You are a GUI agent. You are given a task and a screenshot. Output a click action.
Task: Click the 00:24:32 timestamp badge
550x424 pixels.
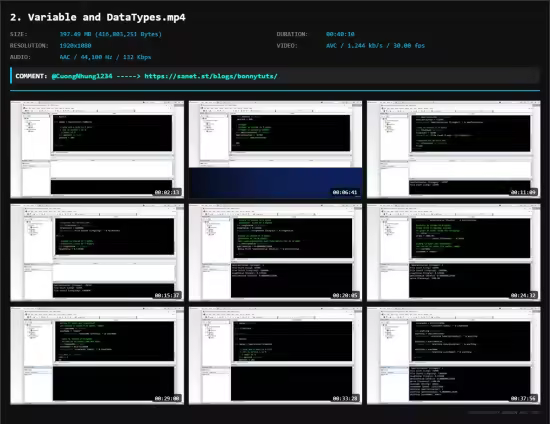523,295
